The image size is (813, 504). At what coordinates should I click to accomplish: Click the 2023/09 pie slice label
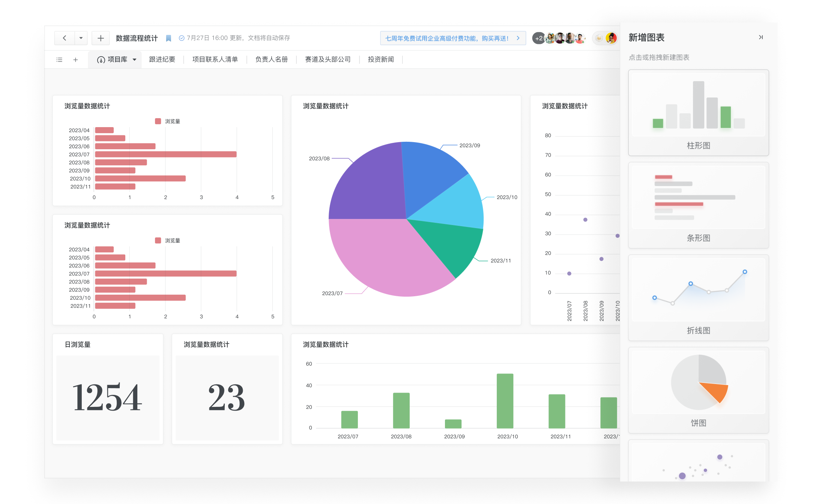point(470,145)
